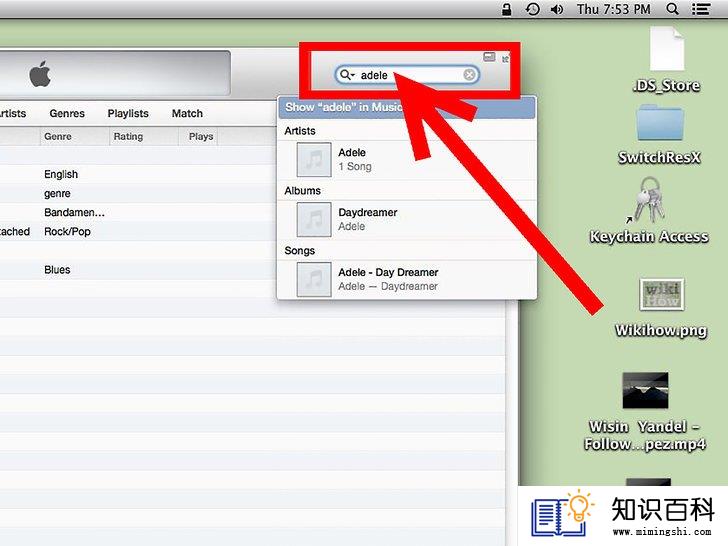Switch to the Genres tab
The image size is (728, 546).
pyautogui.click(x=67, y=113)
